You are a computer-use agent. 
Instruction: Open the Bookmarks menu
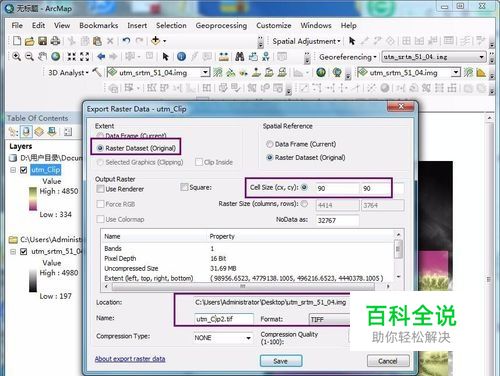coord(99,25)
